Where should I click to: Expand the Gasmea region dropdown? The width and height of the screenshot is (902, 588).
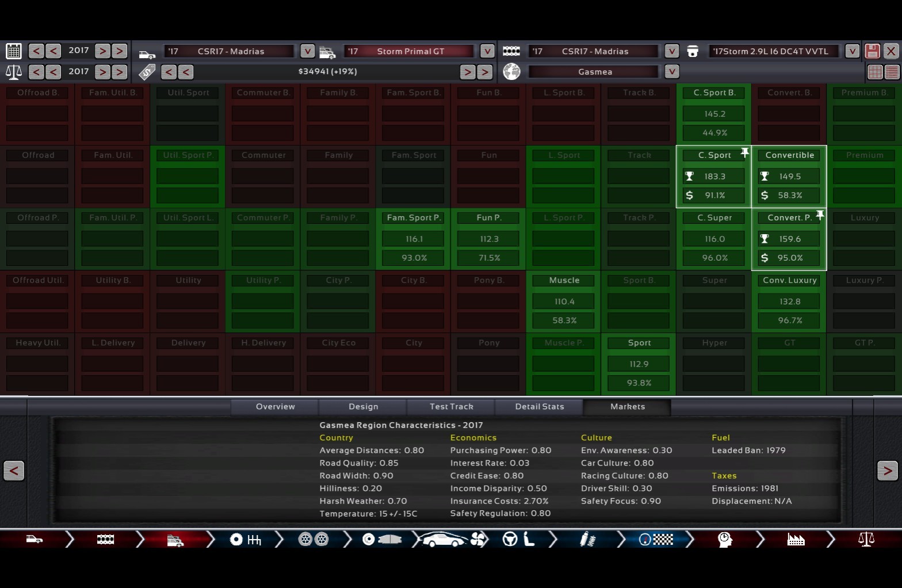point(671,72)
